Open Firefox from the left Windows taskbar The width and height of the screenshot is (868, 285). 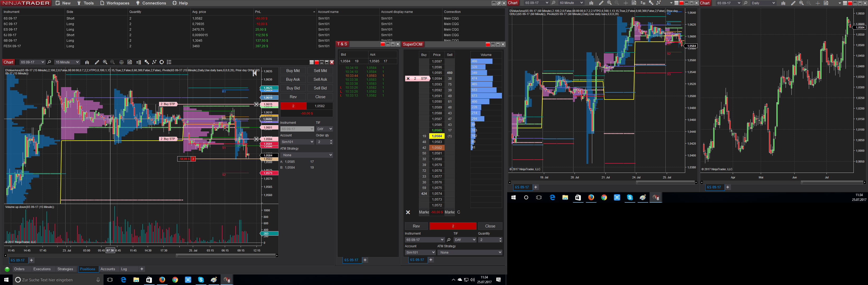pos(162,280)
